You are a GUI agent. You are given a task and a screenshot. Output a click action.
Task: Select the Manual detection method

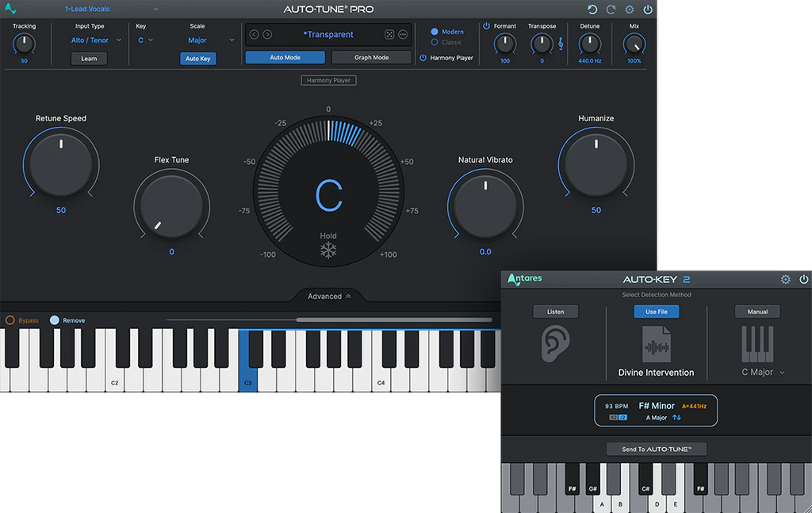tap(757, 312)
